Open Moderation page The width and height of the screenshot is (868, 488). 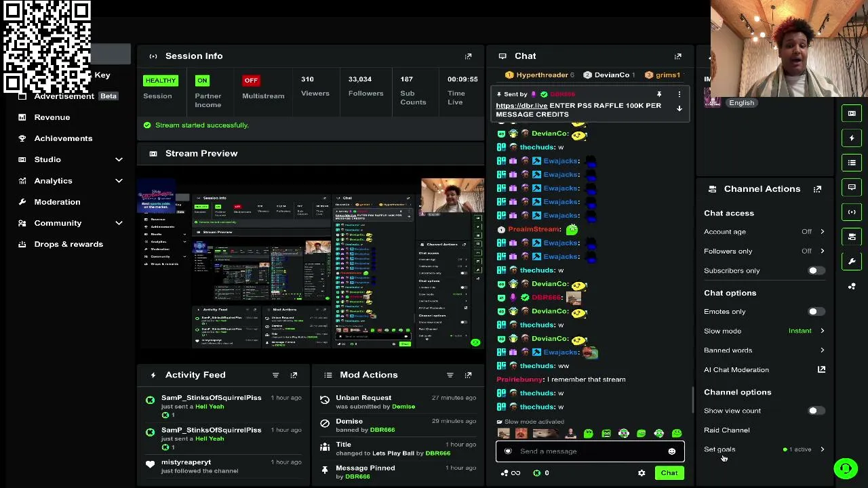point(57,202)
